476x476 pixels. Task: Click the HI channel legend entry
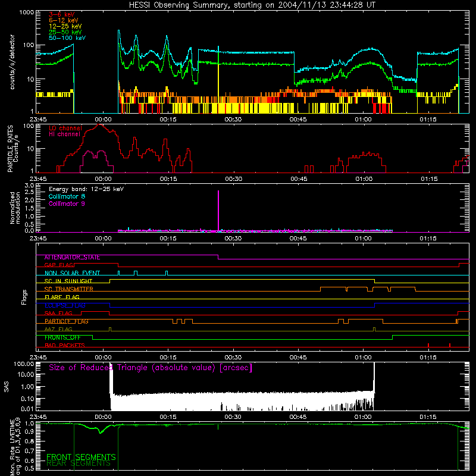64,134
